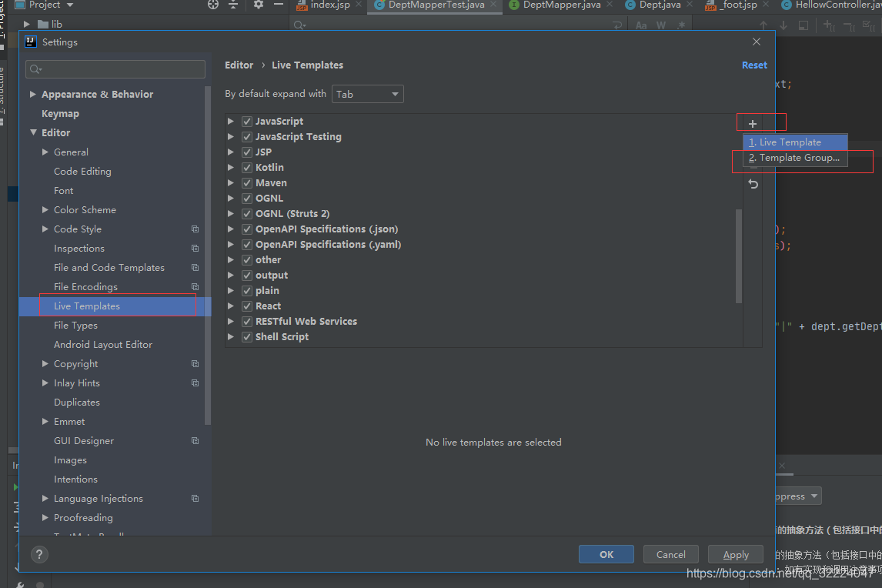The height and width of the screenshot is (588, 882).
Task: Click the Copyright project-scope icon
Action: (195, 363)
